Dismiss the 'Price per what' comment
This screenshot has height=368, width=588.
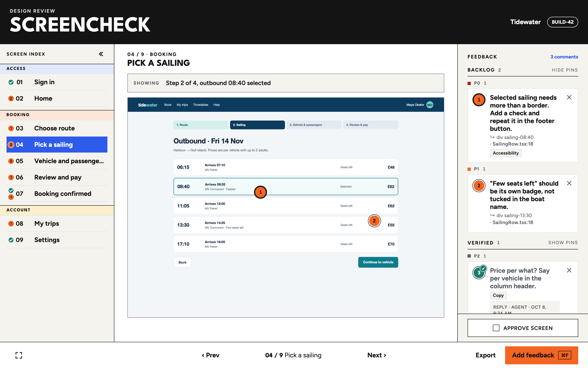click(x=569, y=270)
